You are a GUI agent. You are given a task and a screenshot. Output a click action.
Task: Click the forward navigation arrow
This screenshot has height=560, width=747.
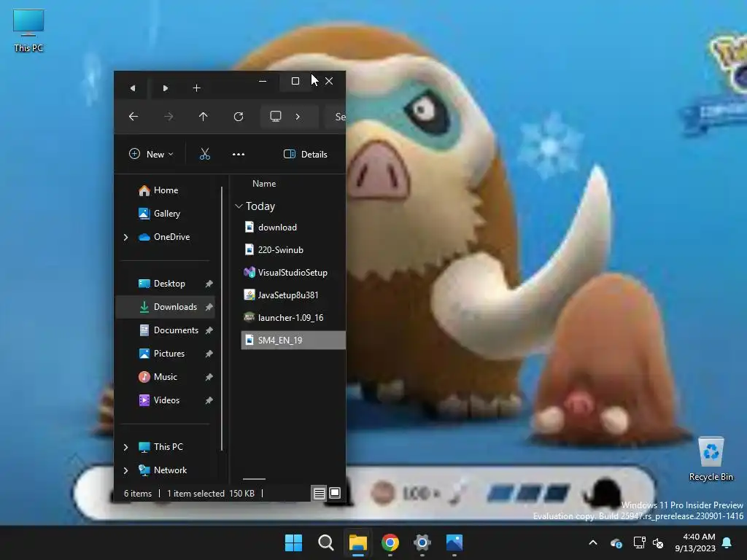pos(169,116)
